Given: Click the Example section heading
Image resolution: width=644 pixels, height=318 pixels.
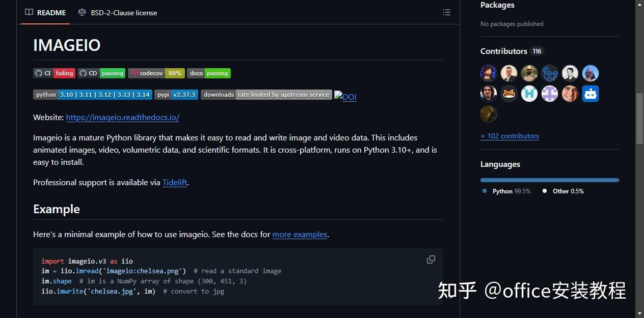Looking at the screenshot, I should pyautogui.click(x=57, y=209).
